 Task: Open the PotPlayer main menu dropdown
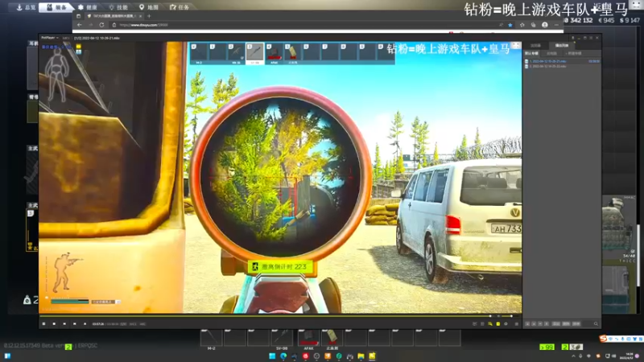49,38
